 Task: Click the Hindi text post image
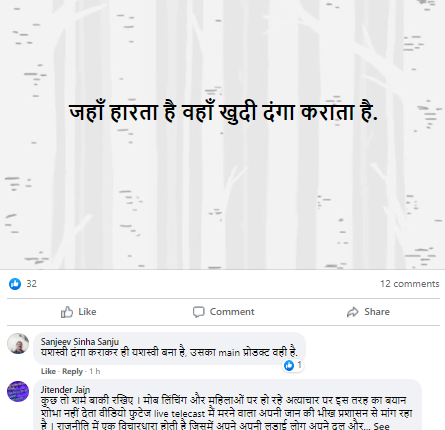(x=222, y=134)
